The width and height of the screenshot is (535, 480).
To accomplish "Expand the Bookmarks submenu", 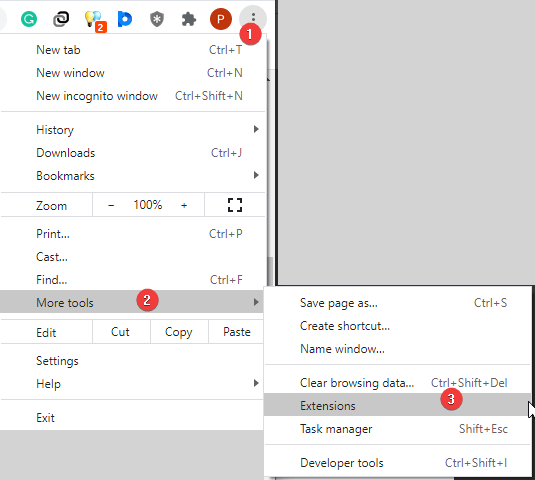I will [132, 176].
